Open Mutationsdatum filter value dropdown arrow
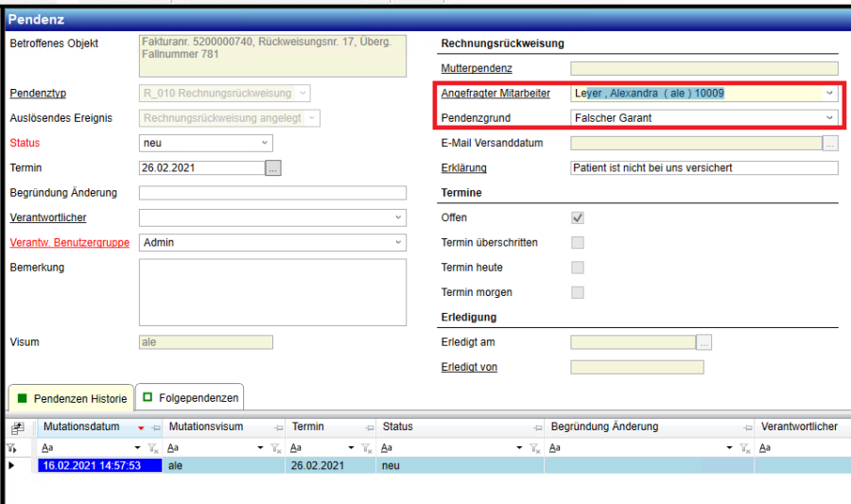The image size is (851, 504). 137,448
